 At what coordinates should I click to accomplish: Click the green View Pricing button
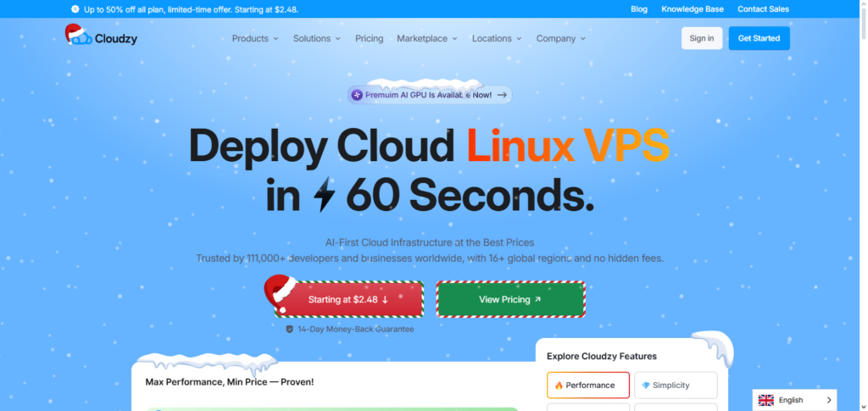pyautogui.click(x=510, y=299)
